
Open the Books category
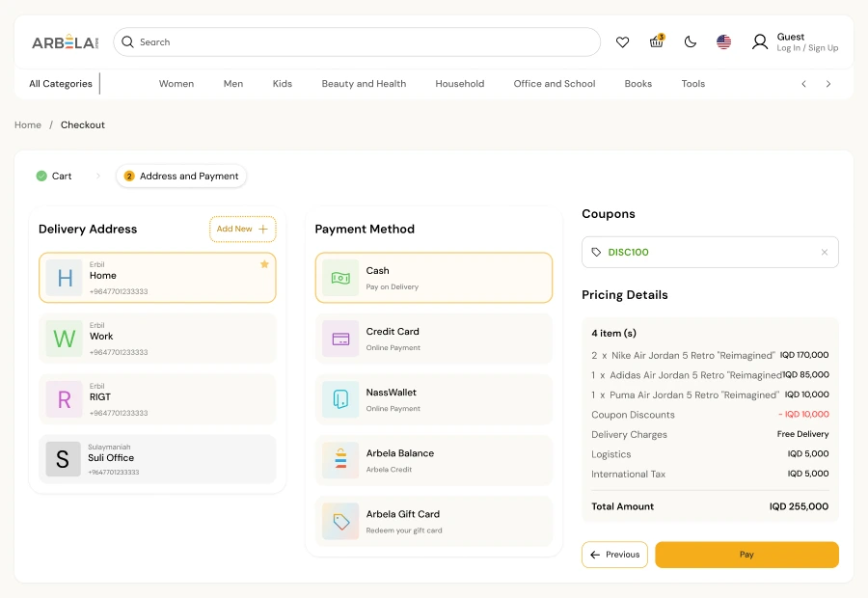[637, 84]
